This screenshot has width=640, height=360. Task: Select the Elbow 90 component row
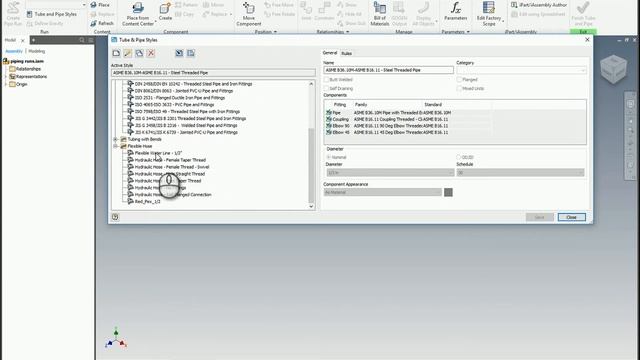coord(408,126)
